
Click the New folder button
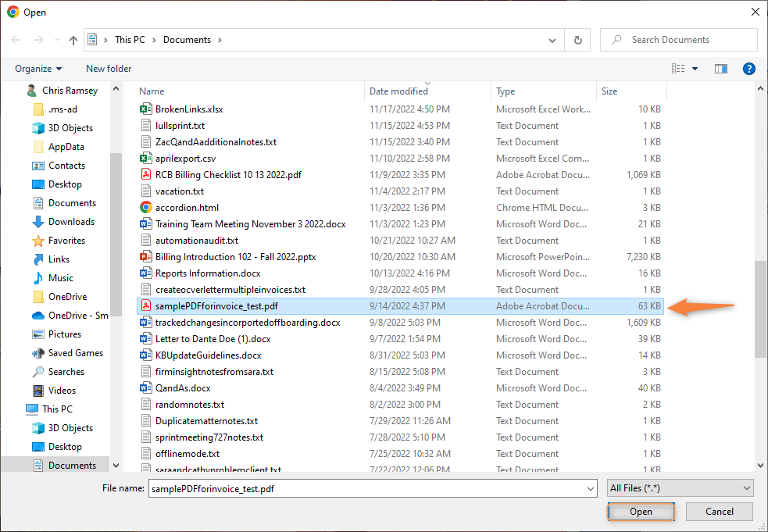[x=109, y=69]
